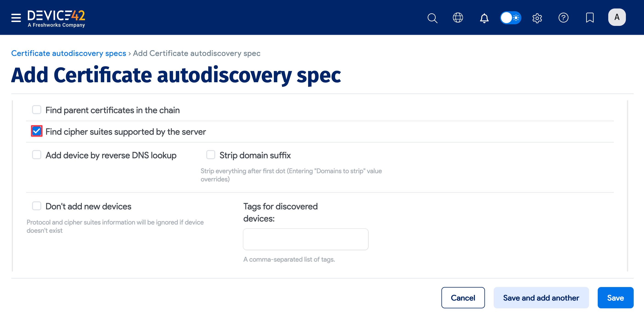Click the Device42 logo

click(56, 17)
